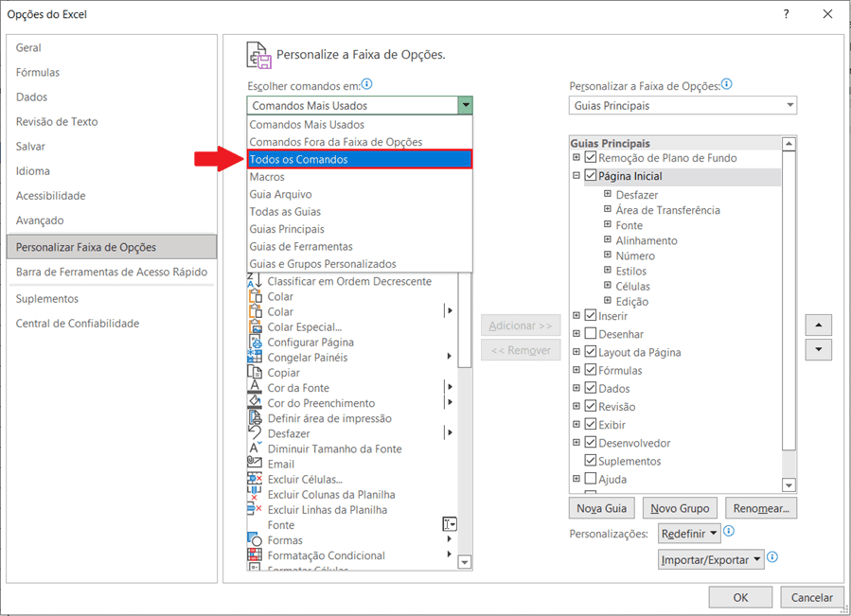Click the help question mark icon
The width and height of the screenshot is (851, 616).
pos(786,14)
